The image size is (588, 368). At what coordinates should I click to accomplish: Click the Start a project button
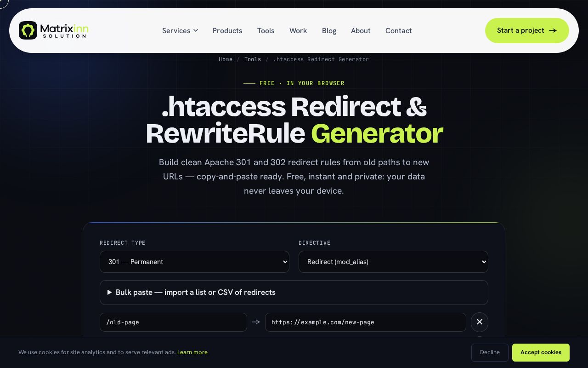click(x=527, y=30)
